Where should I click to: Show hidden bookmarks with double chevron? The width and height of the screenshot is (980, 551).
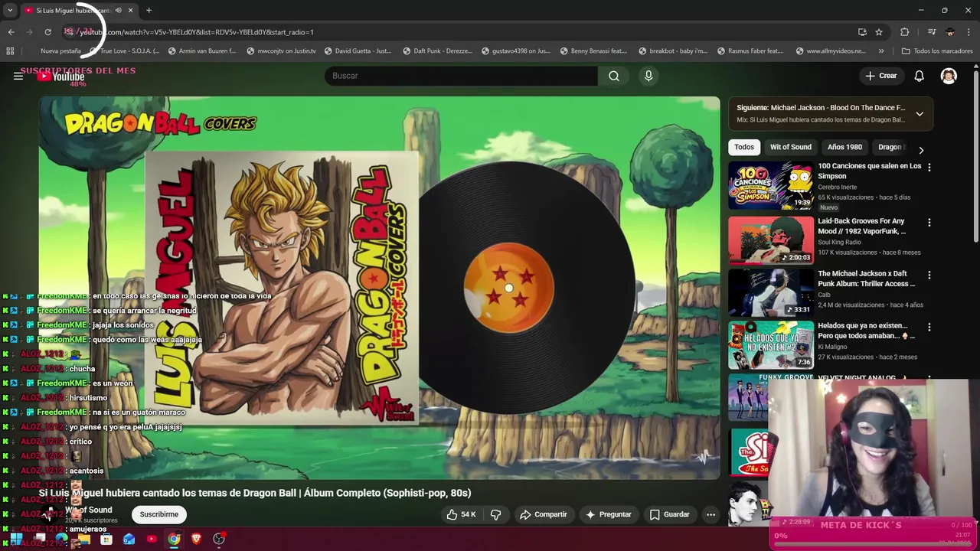tap(881, 51)
